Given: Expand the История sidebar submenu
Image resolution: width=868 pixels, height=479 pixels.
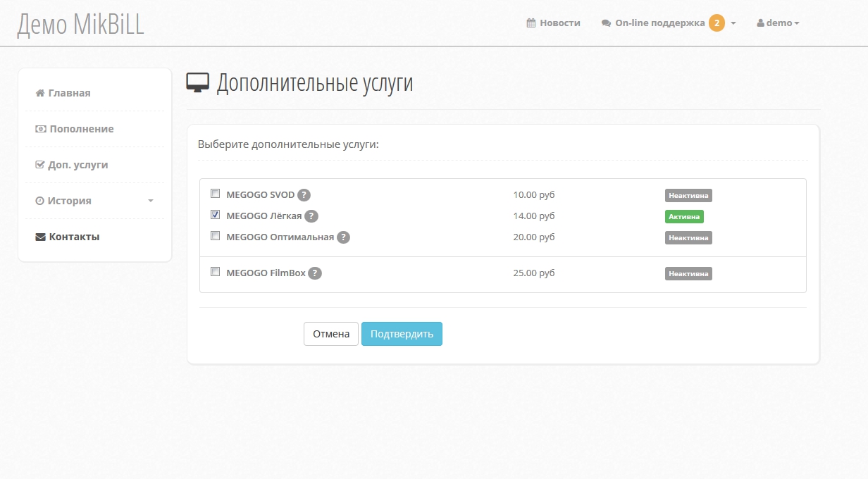Looking at the screenshot, I should click(x=150, y=201).
